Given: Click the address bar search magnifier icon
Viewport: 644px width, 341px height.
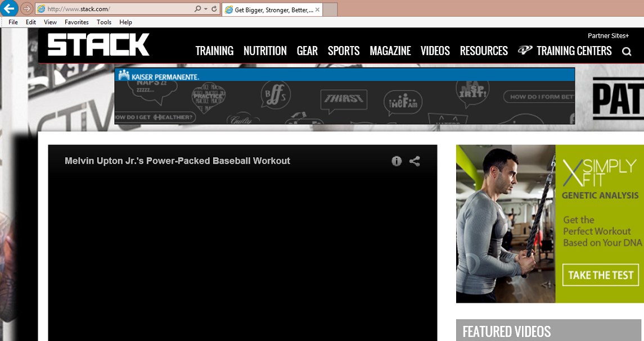Looking at the screenshot, I should click(x=197, y=9).
